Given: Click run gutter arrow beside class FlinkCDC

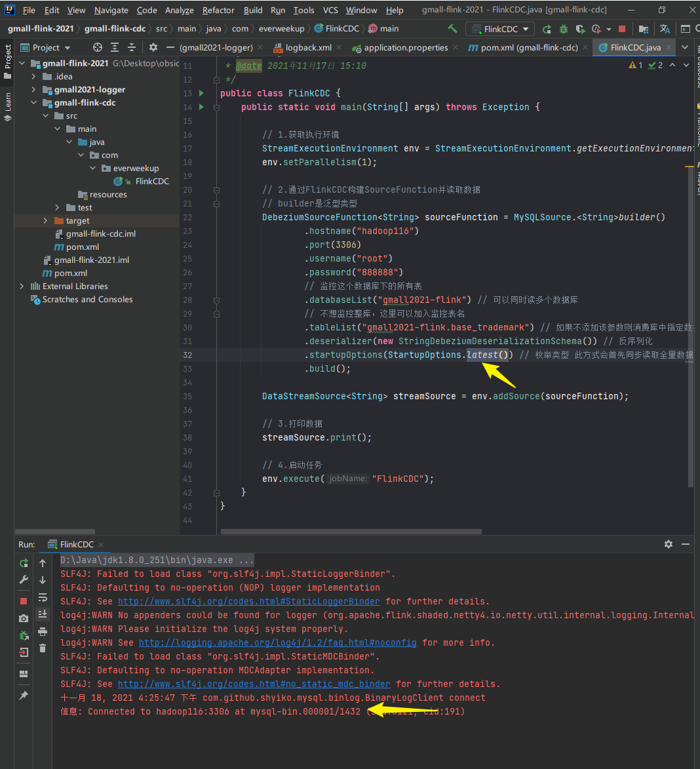Looking at the screenshot, I should pyautogui.click(x=201, y=93).
